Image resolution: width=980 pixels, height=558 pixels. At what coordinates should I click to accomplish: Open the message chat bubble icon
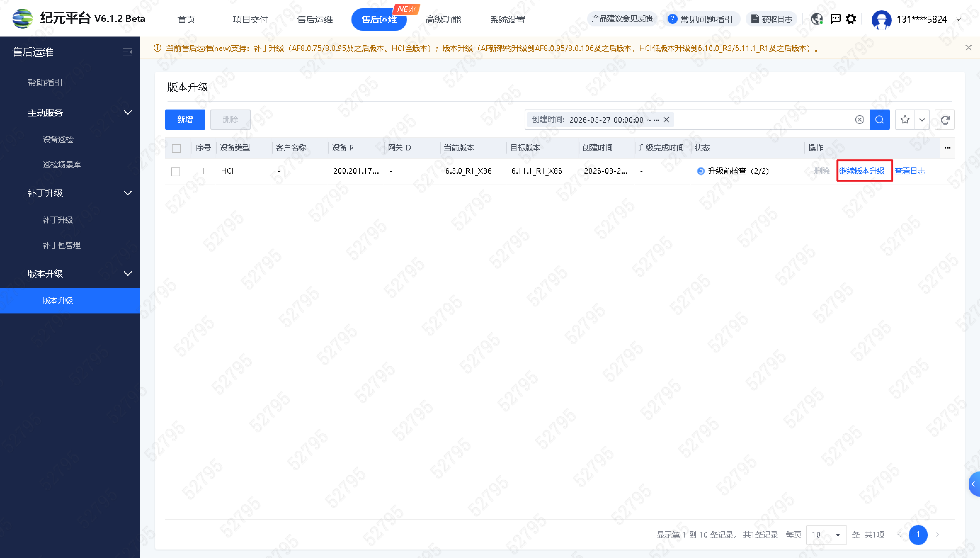click(835, 19)
